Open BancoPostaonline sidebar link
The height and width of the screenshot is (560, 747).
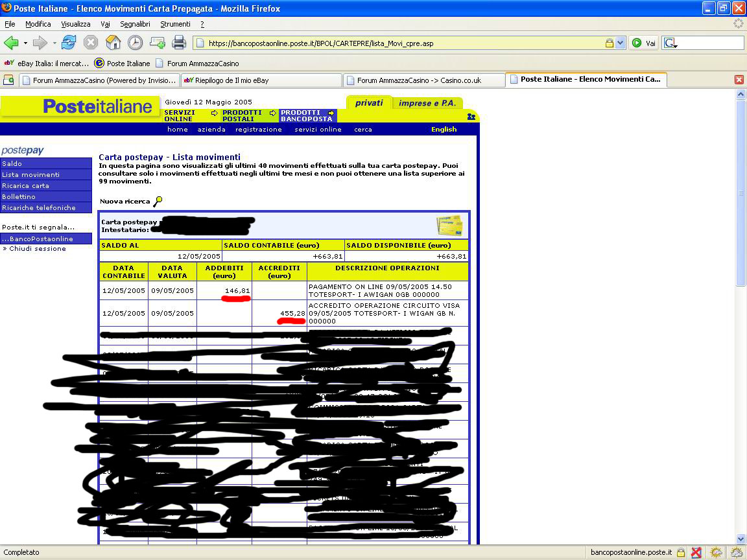(x=46, y=239)
